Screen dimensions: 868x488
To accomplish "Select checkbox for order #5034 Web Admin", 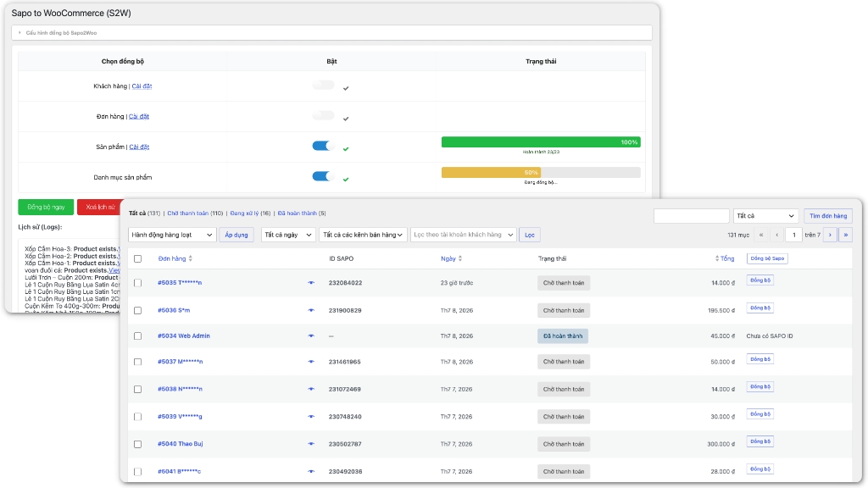I will pos(138,335).
